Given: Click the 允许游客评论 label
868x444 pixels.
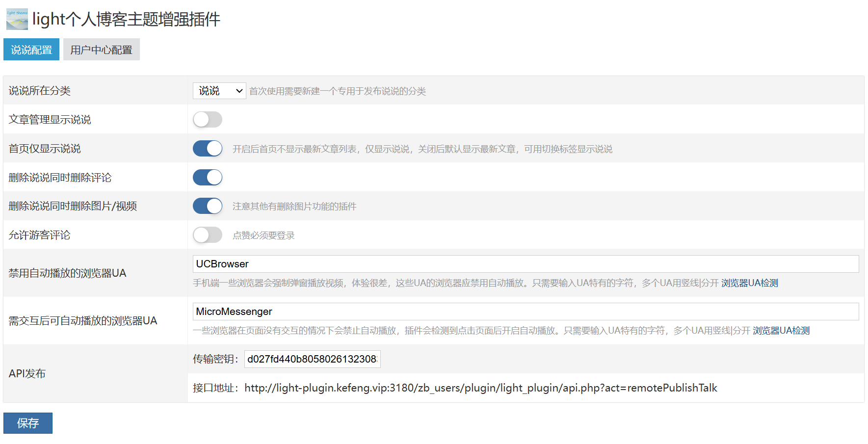Looking at the screenshot, I should pyautogui.click(x=40, y=235).
